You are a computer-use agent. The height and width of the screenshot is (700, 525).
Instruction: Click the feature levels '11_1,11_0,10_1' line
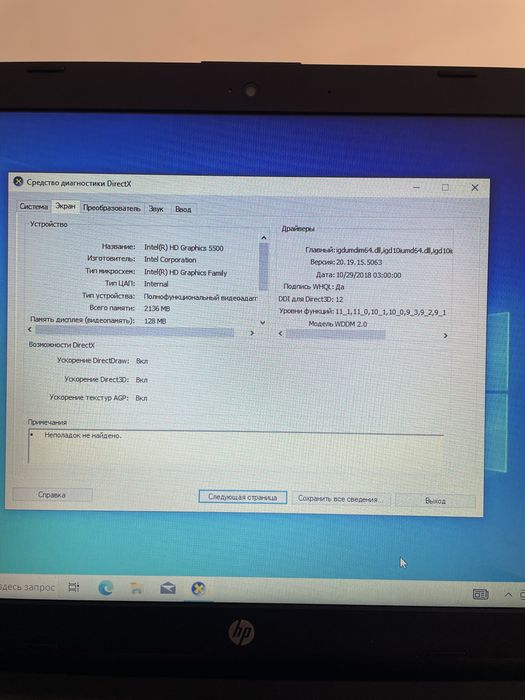[362, 312]
